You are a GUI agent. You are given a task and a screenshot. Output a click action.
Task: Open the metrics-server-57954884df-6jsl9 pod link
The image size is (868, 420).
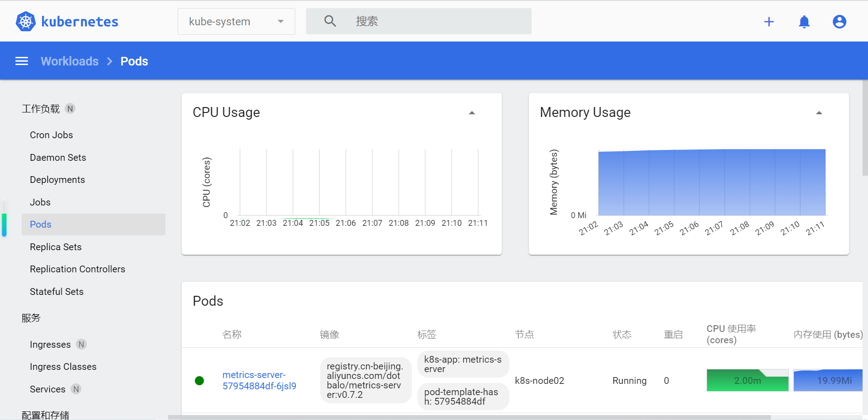259,380
